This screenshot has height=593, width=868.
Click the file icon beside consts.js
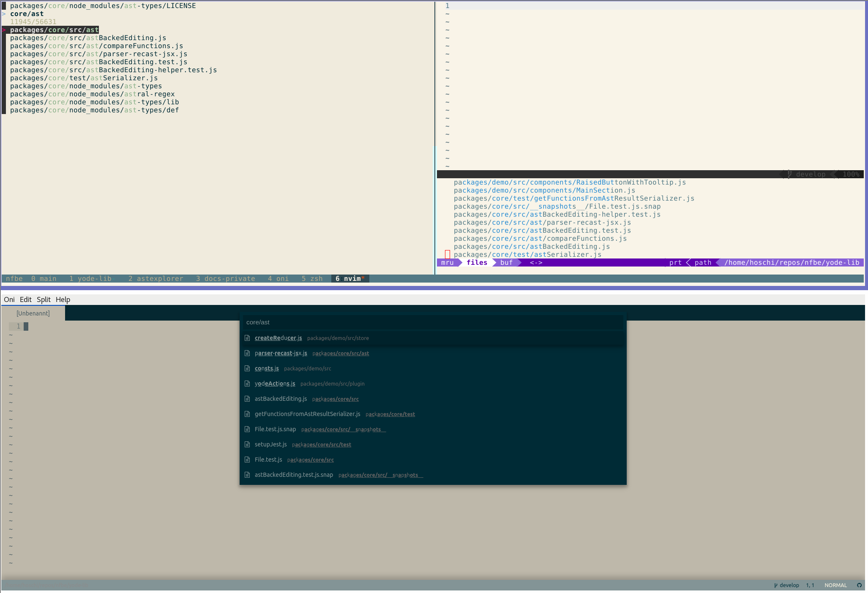point(247,368)
